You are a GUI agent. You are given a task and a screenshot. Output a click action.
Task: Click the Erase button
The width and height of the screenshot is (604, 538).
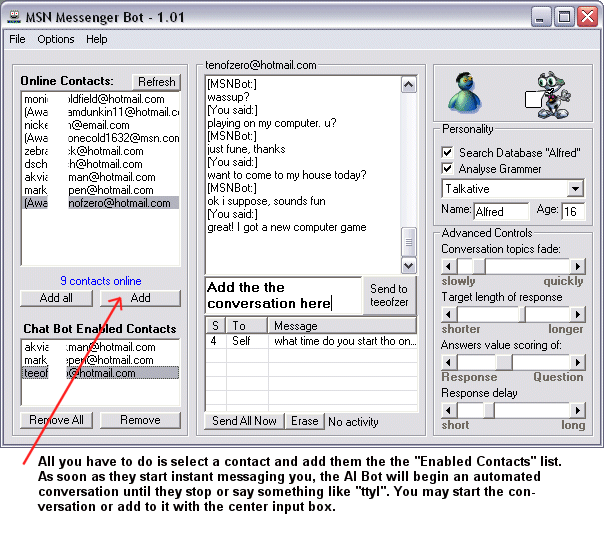pyautogui.click(x=305, y=421)
